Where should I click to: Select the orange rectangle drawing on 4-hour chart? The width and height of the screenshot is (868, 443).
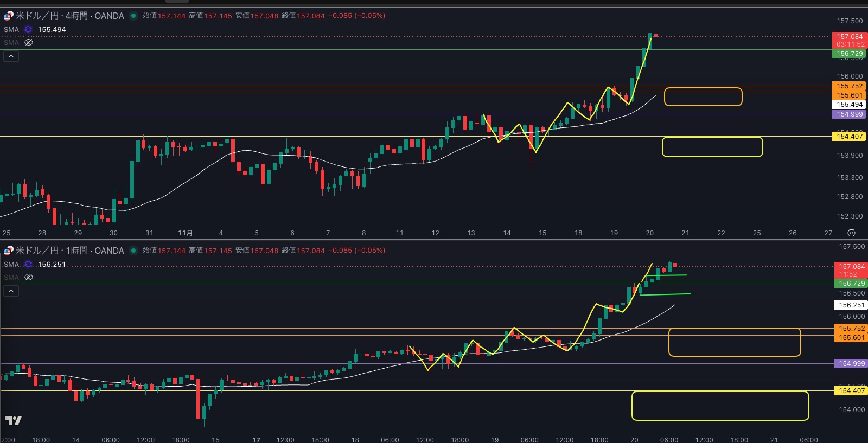click(x=703, y=88)
